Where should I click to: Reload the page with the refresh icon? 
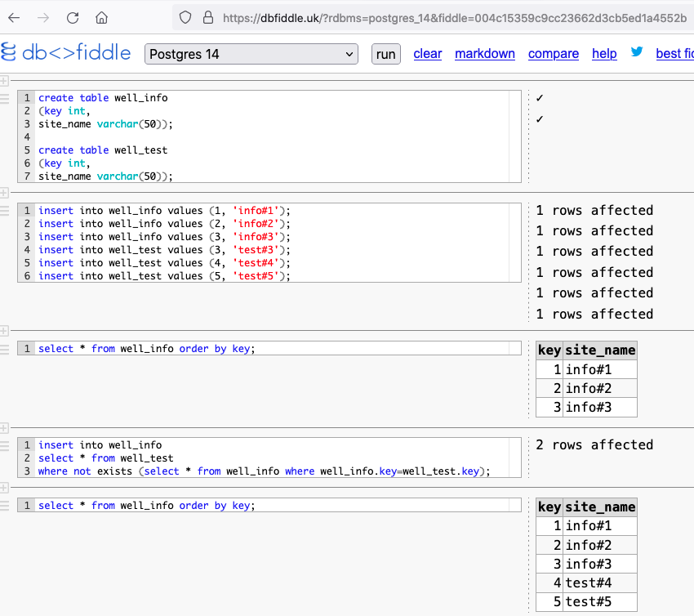point(73,18)
